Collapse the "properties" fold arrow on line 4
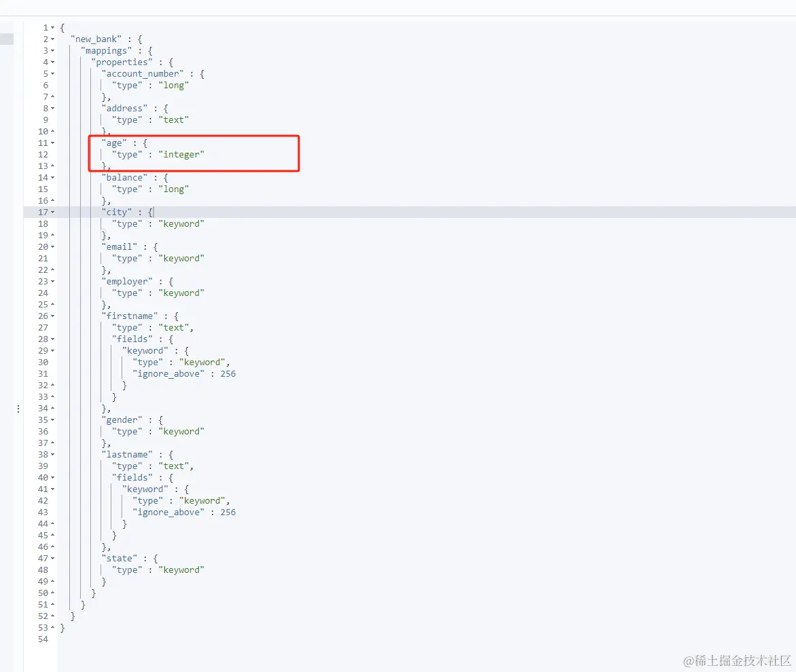This screenshot has height=672, width=796. click(53, 62)
